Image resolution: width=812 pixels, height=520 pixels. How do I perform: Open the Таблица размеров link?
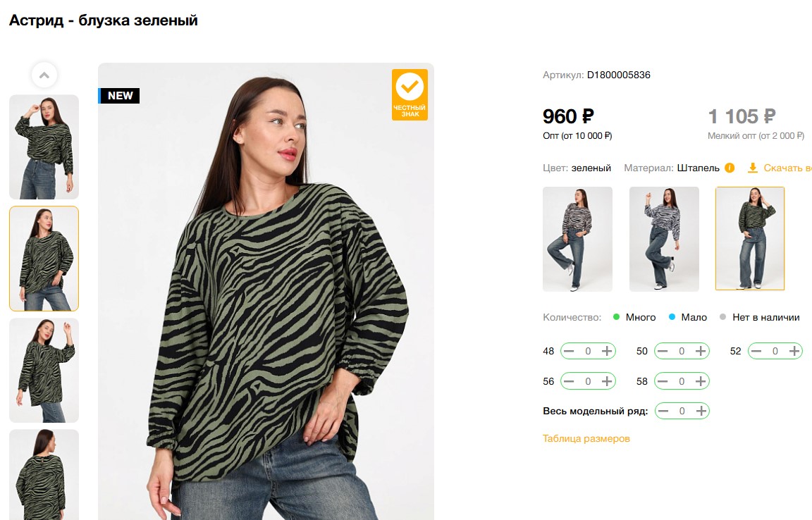click(x=586, y=438)
